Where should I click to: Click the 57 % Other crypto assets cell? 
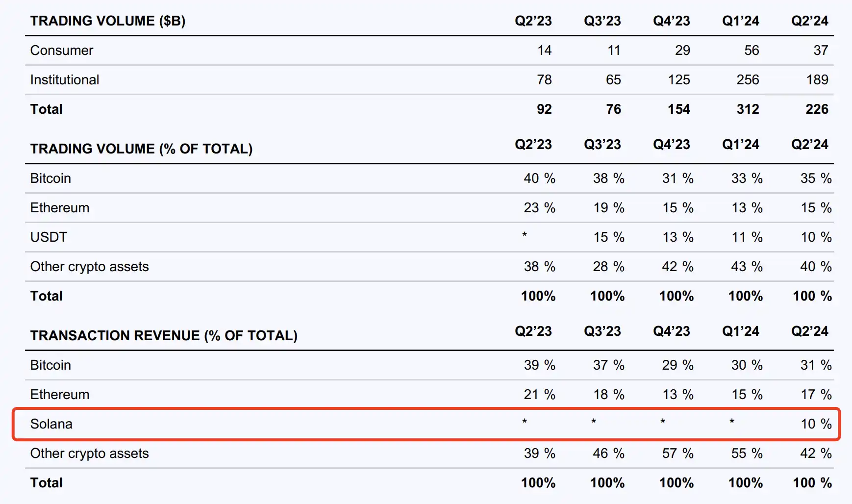point(677,454)
